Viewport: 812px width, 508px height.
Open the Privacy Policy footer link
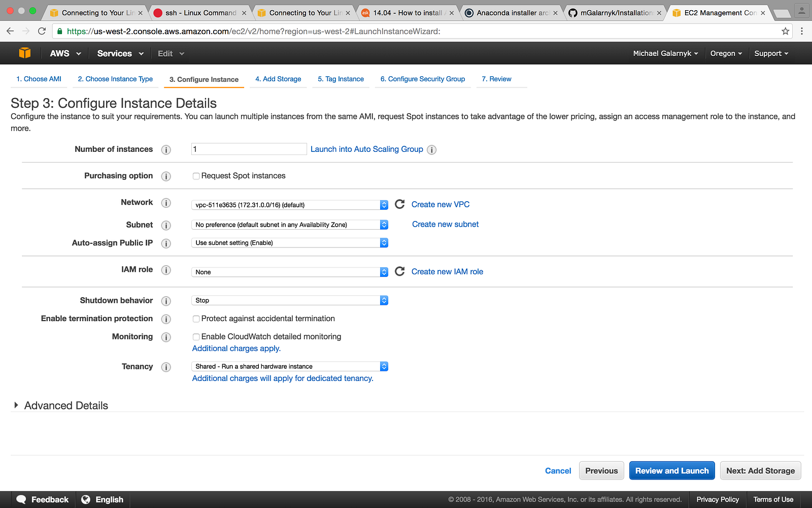[x=718, y=499]
